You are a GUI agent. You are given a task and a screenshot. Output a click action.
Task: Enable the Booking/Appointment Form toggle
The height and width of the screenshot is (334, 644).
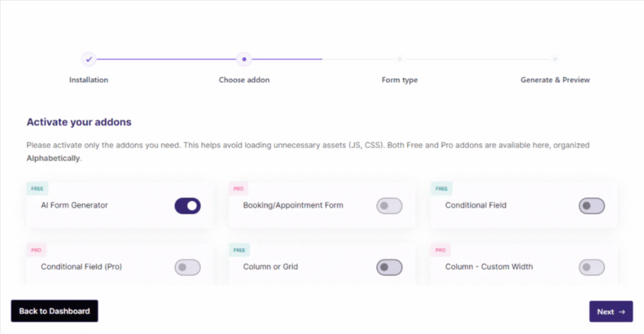389,206
